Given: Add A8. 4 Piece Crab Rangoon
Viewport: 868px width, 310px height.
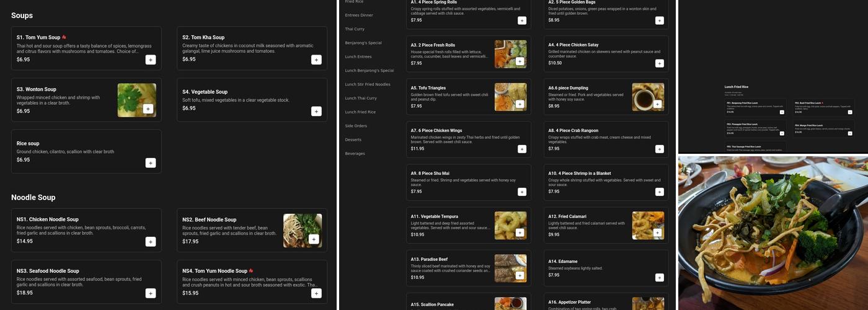Looking at the screenshot, I should (660, 149).
